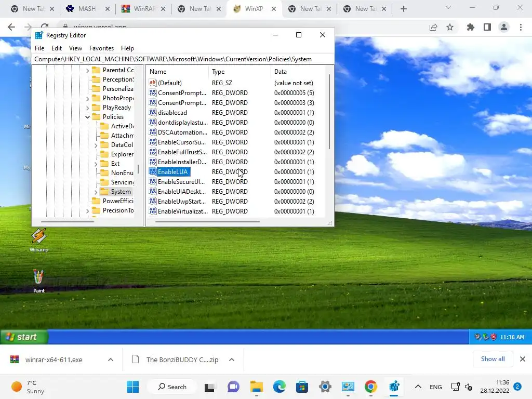Select the Personalization folder in tree
This screenshot has width=532, height=399.
click(x=118, y=88)
